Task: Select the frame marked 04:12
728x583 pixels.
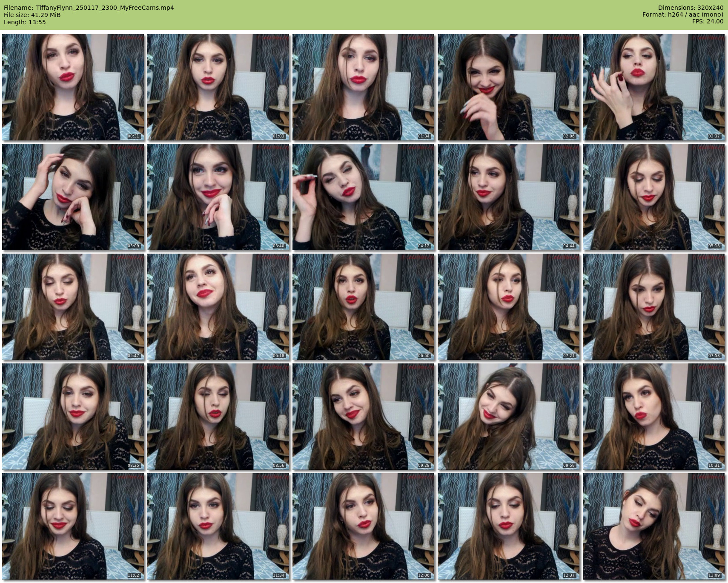Action: coord(363,197)
